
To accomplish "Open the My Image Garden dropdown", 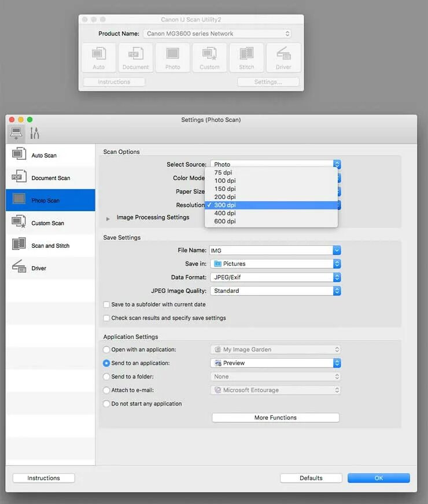I will click(x=275, y=350).
